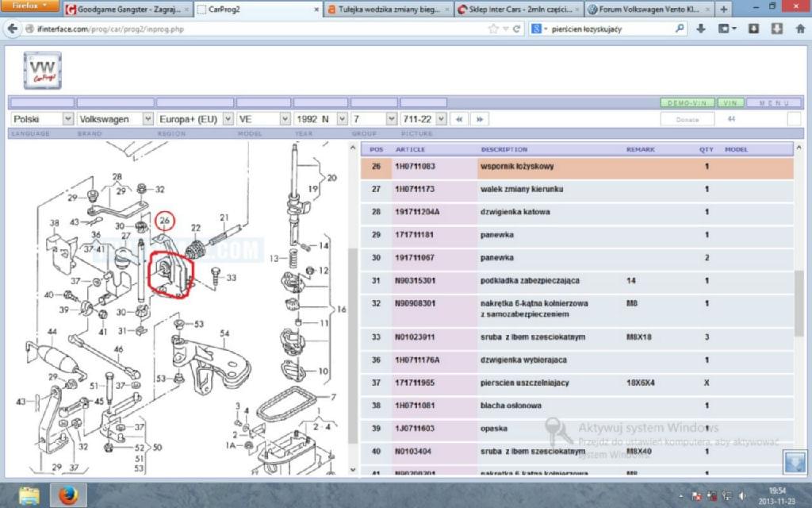Close the Sklep Inter Cars tab

pos(577,10)
